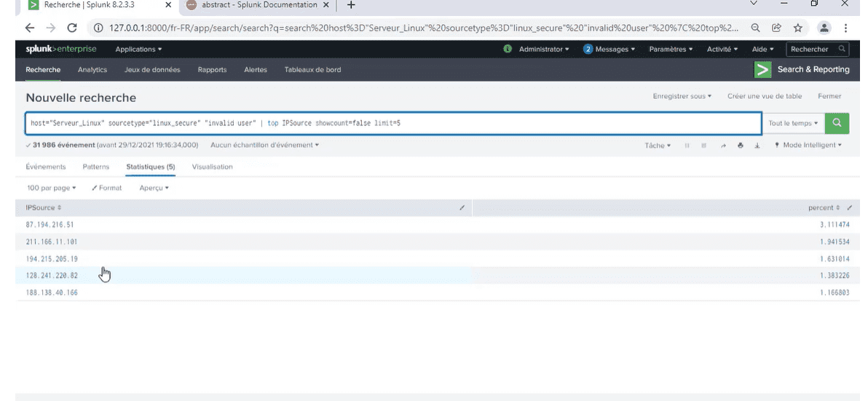Select the IP 194.215.205.19 cell
The width and height of the screenshot is (868, 401).
pyautogui.click(x=52, y=259)
